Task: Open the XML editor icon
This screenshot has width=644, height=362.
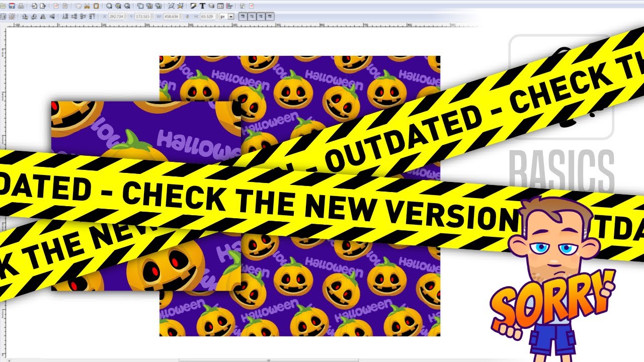Action: (220, 6)
